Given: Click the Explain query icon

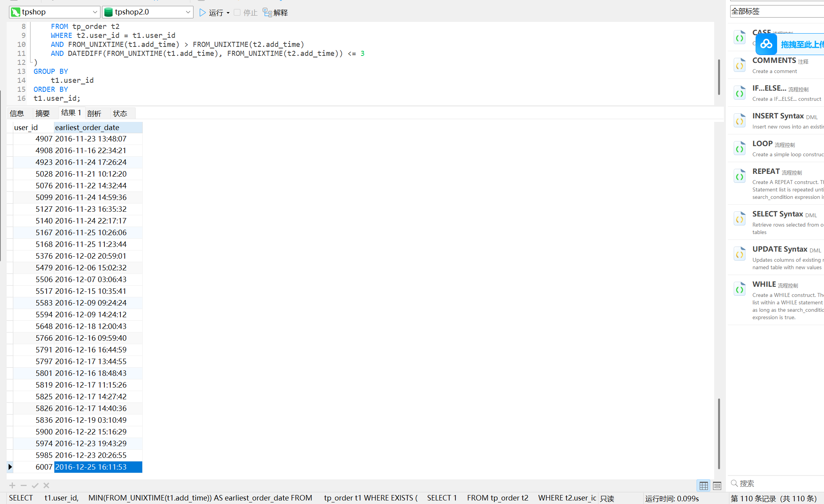Looking at the screenshot, I should (267, 13).
